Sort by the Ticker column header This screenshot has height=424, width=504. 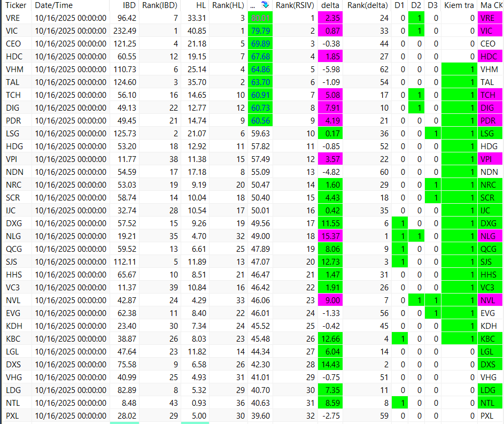[x=15, y=5]
